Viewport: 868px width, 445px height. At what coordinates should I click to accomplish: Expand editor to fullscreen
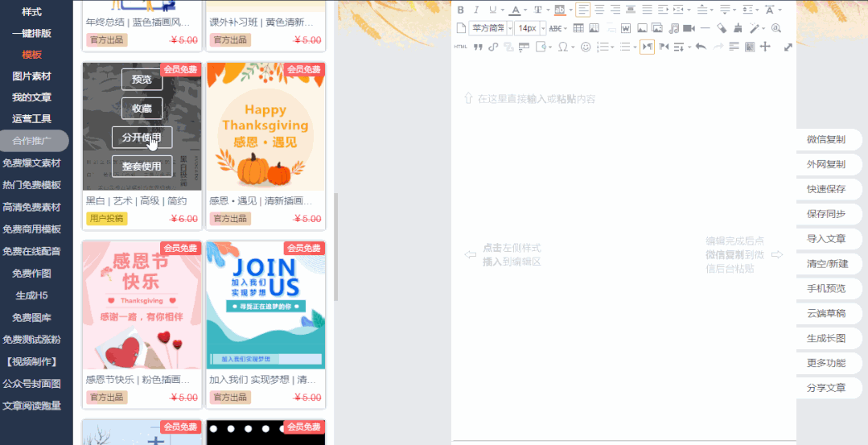pyautogui.click(x=788, y=47)
